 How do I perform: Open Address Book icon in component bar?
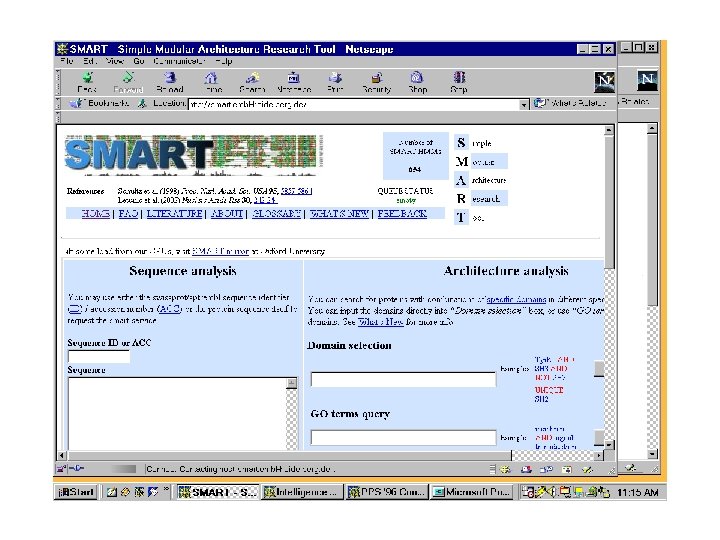click(x=567, y=469)
